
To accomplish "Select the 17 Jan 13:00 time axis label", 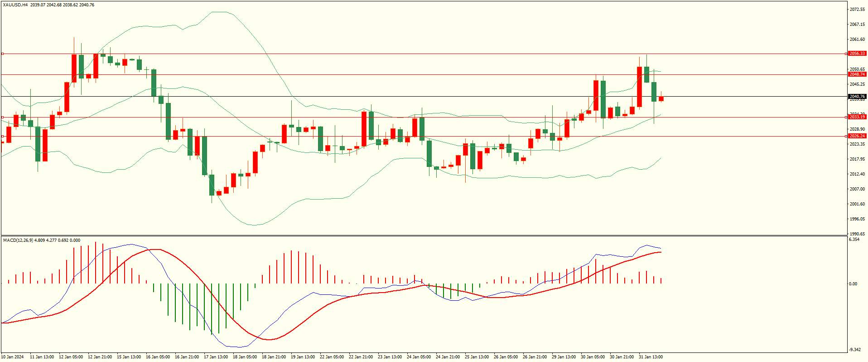I will coord(216,357).
